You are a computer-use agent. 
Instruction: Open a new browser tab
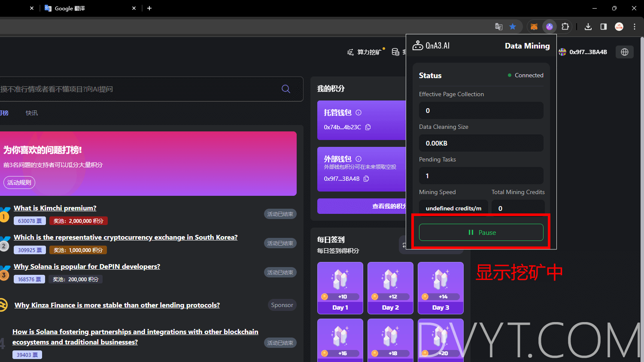tap(149, 8)
